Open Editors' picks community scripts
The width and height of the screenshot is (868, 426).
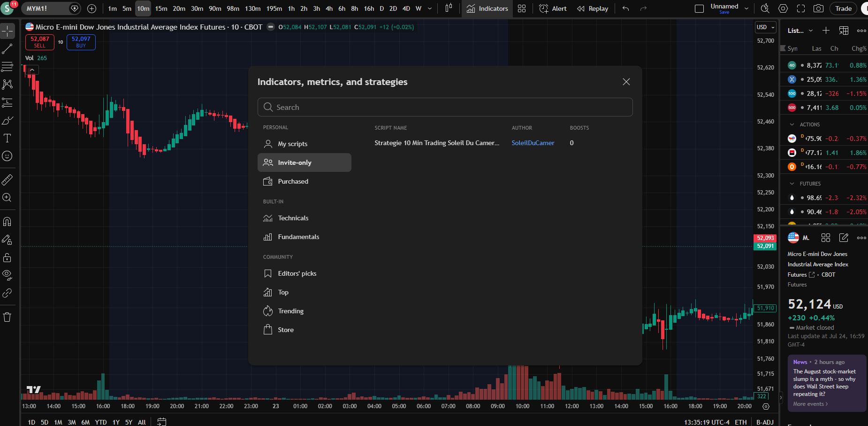[305, 273]
